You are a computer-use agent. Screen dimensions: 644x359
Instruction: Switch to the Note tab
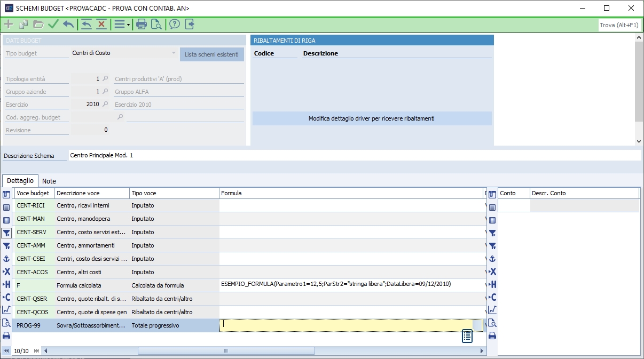49,181
